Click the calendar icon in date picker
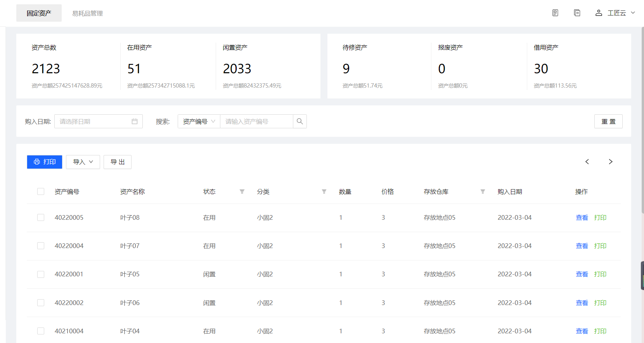The image size is (644, 343). coord(135,121)
